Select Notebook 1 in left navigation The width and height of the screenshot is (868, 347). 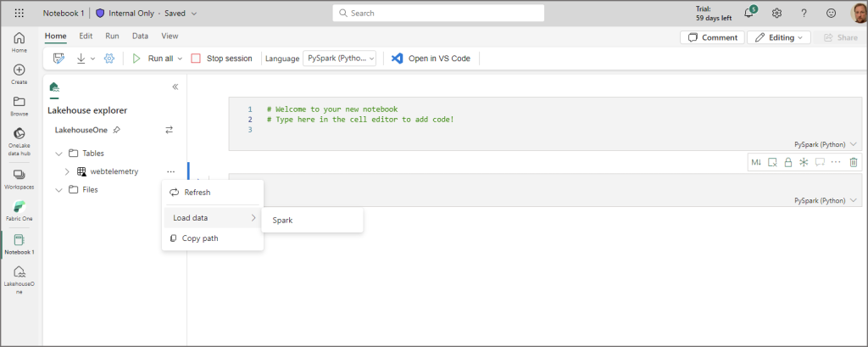(19, 243)
